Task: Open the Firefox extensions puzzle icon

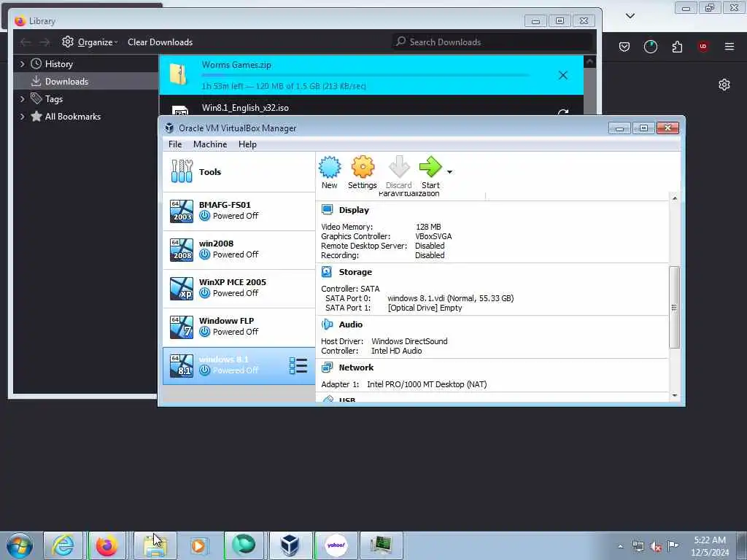Action: [677, 47]
